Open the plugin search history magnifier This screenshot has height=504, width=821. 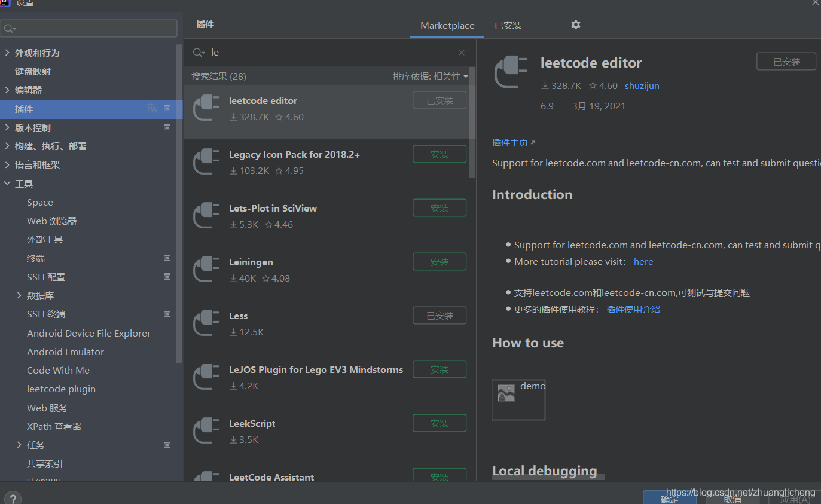(199, 53)
